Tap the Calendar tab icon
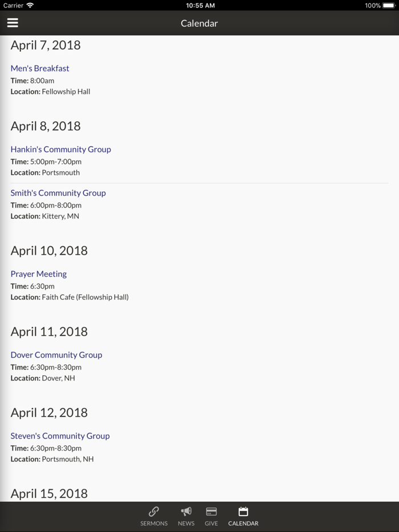The image size is (399, 532). 243,511
